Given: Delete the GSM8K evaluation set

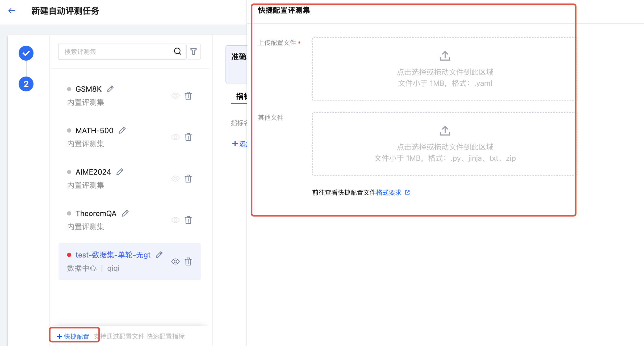Looking at the screenshot, I should point(188,96).
